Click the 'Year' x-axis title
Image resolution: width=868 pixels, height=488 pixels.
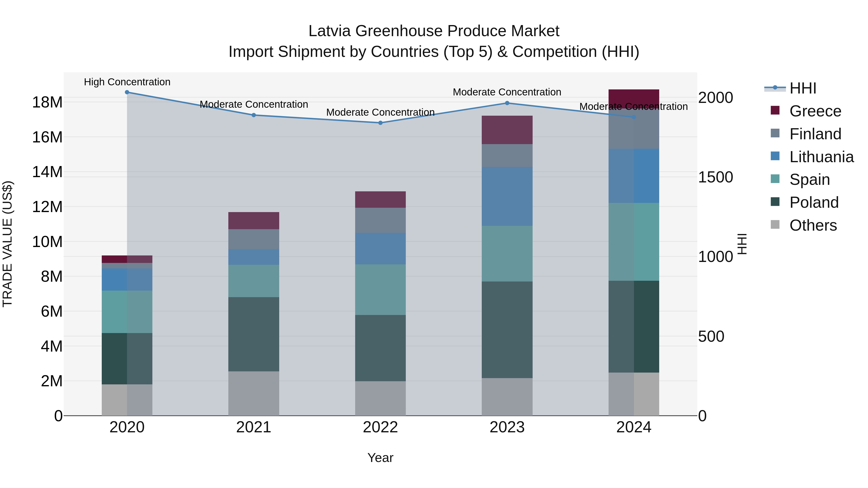click(x=380, y=458)
